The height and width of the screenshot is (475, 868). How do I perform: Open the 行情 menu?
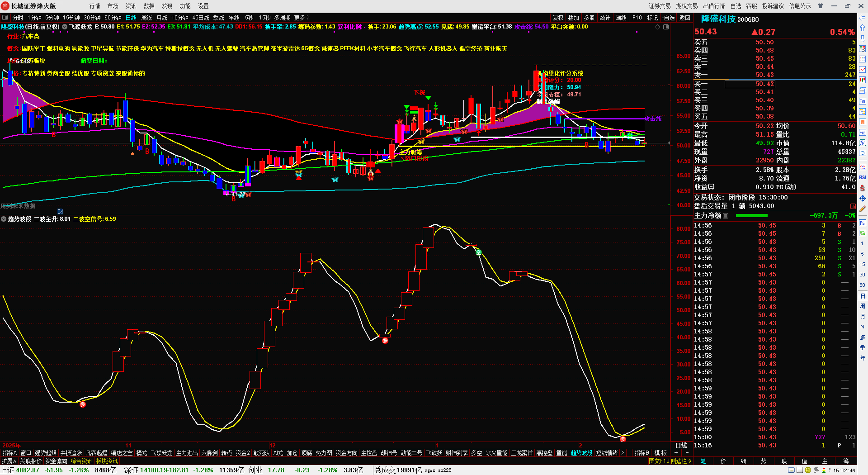coord(95,6)
